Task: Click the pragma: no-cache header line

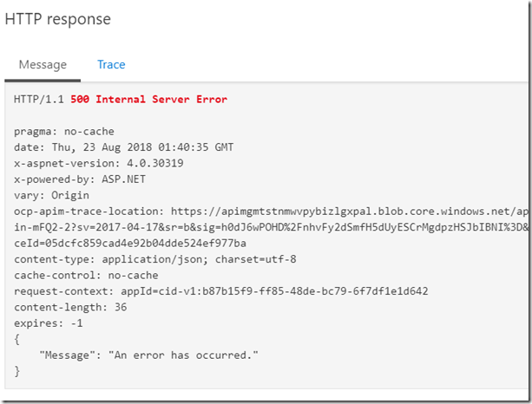Action: click(x=64, y=132)
